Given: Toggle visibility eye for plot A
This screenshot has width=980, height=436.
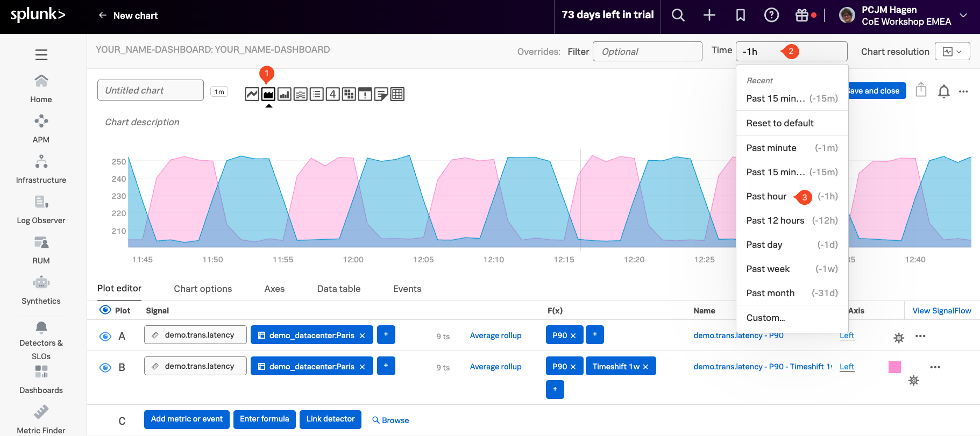Looking at the screenshot, I should [105, 337].
